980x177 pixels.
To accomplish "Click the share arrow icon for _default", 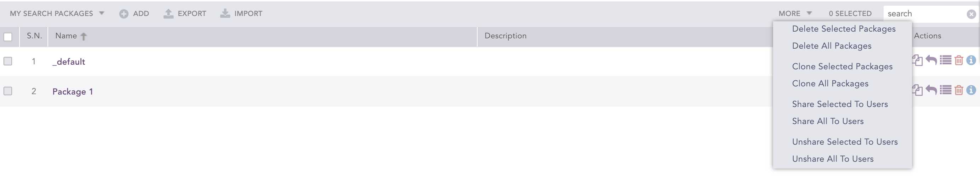I will pyautogui.click(x=931, y=60).
